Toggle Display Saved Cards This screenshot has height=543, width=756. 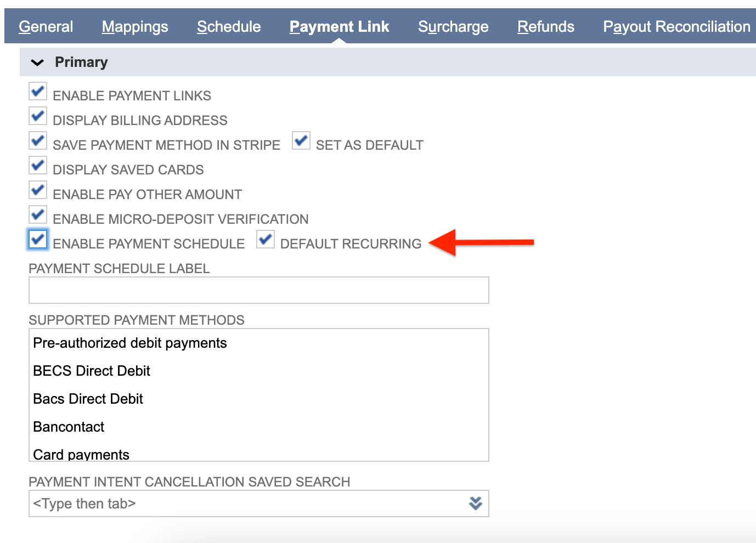point(37,165)
